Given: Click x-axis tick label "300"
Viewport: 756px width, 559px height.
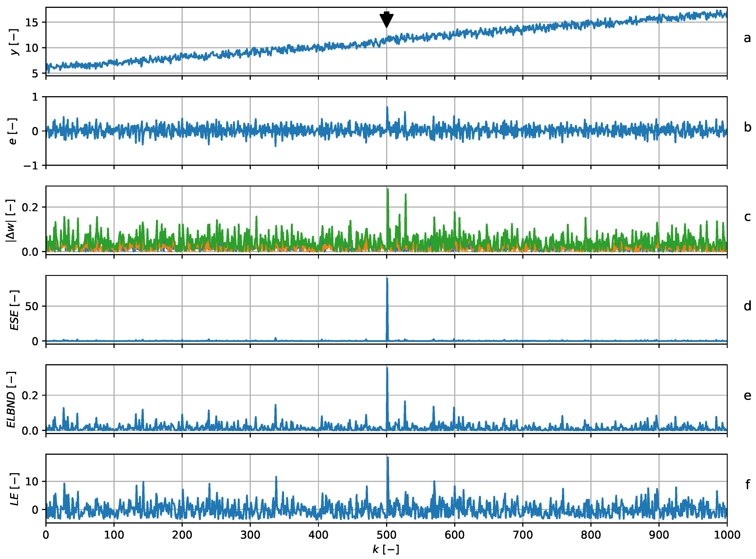Looking at the screenshot, I should (x=250, y=535).
